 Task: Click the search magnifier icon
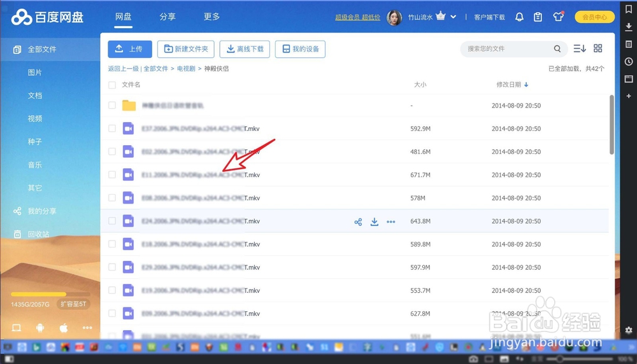click(x=557, y=49)
